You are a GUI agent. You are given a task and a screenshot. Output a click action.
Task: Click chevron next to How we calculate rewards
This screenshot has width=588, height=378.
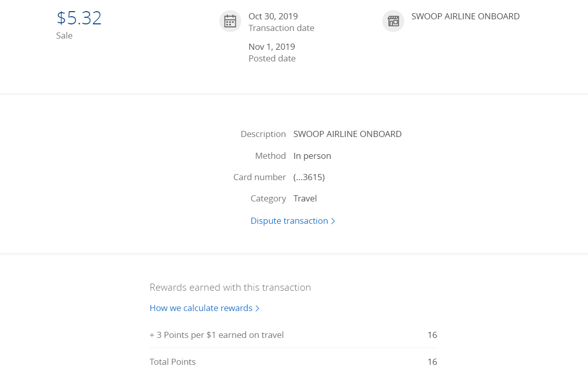pos(257,308)
